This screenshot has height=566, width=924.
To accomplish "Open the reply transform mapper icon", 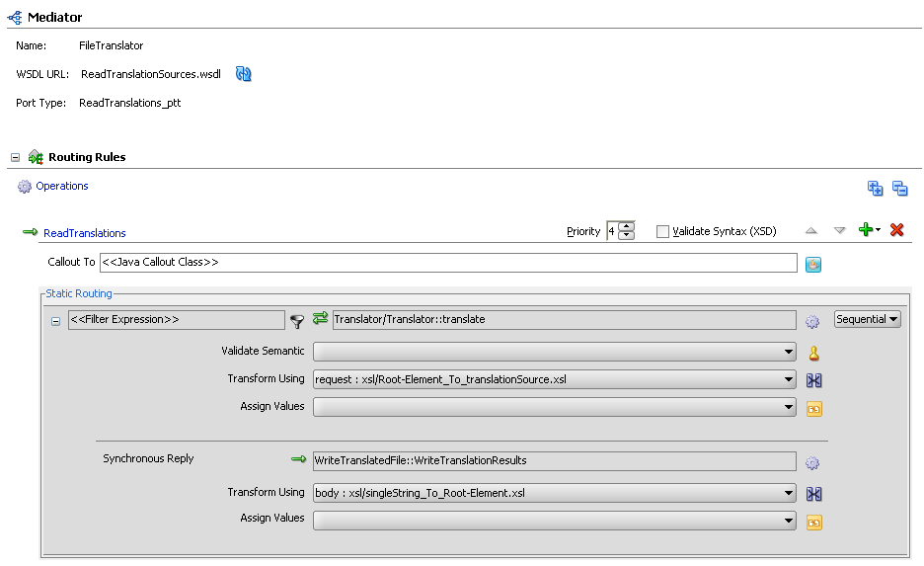I will click(814, 493).
